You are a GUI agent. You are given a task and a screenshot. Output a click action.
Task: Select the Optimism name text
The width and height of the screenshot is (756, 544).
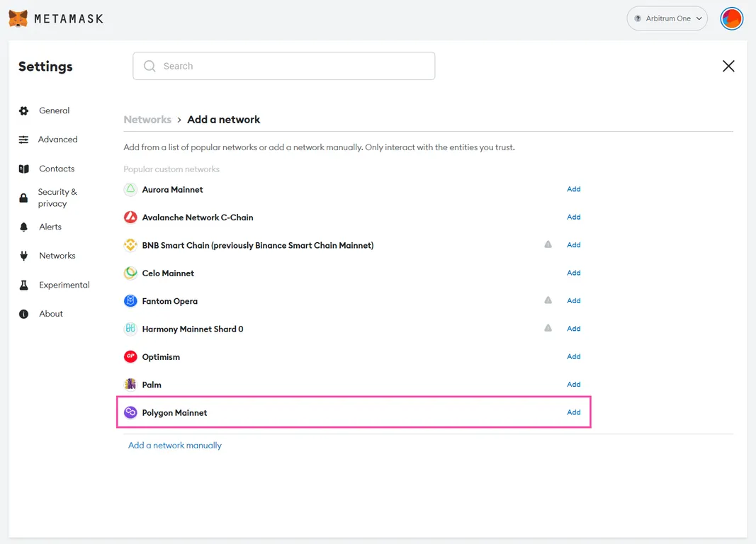[161, 358]
